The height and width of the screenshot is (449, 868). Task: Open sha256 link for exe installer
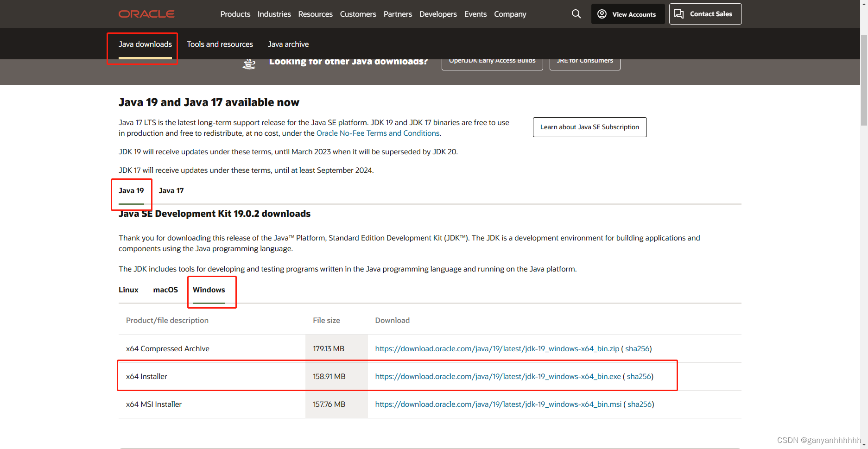[639, 376]
